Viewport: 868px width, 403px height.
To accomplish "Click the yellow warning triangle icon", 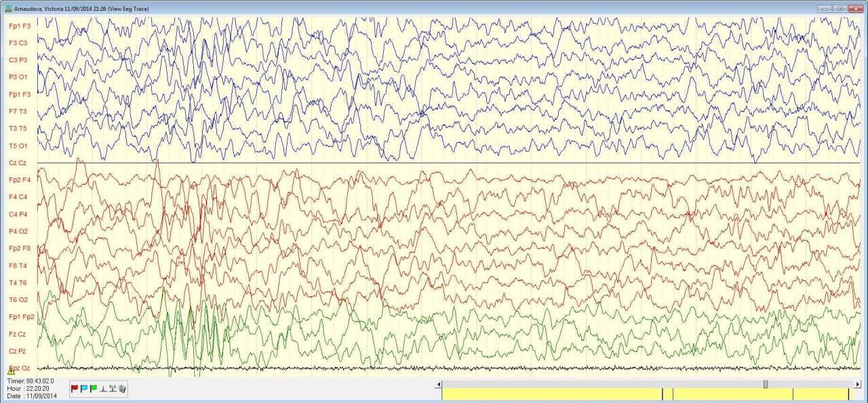I will [x=11, y=370].
